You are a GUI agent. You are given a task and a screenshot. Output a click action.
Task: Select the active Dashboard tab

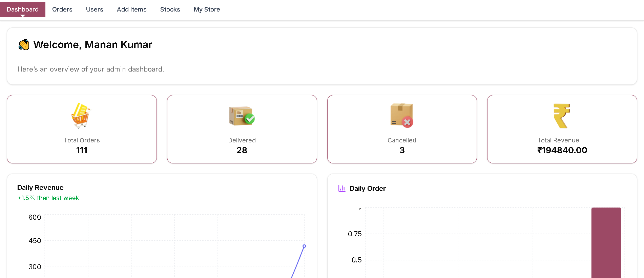point(23,9)
